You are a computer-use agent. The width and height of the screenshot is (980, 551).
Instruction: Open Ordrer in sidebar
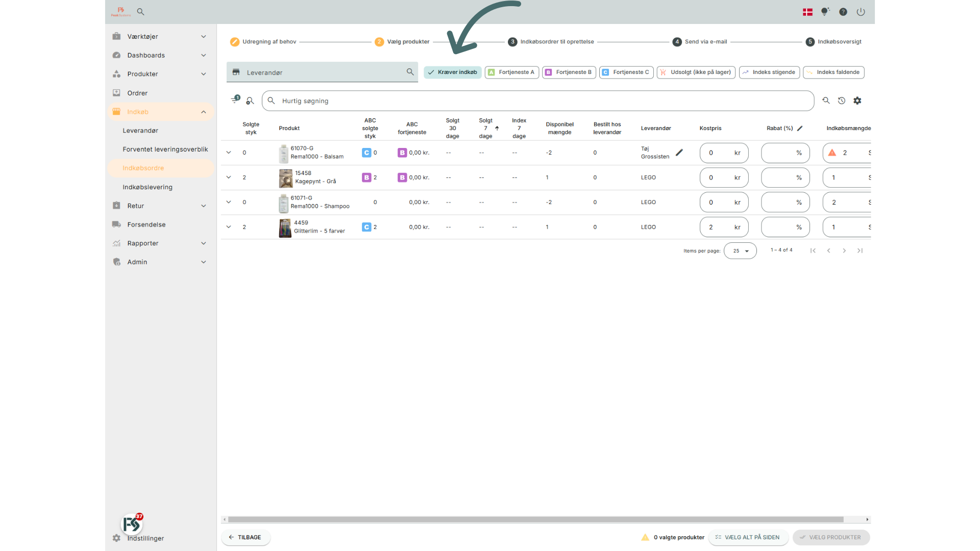click(x=160, y=93)
